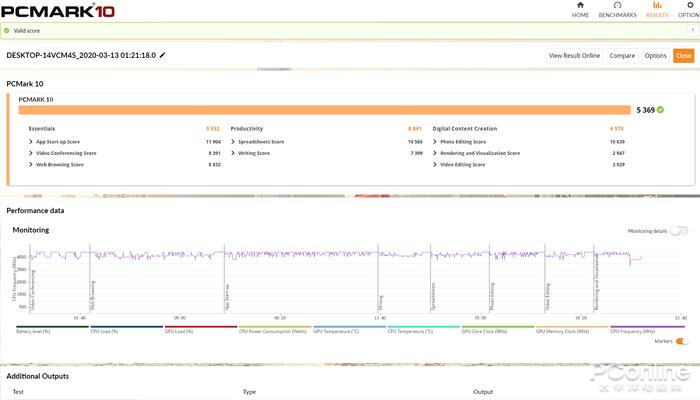The height and width of the screenshot is (400, 700).
Task: Click the Photo Editing marker on chart
Action: [492, 296]
